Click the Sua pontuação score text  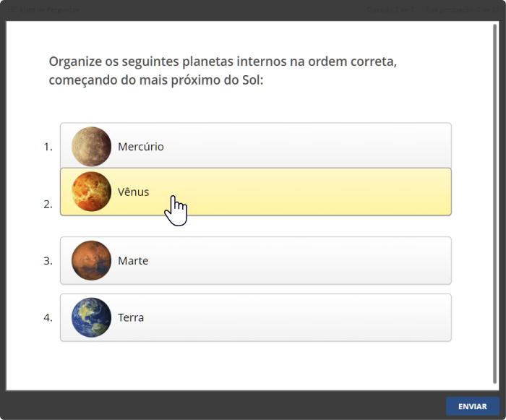coord(463,9)
